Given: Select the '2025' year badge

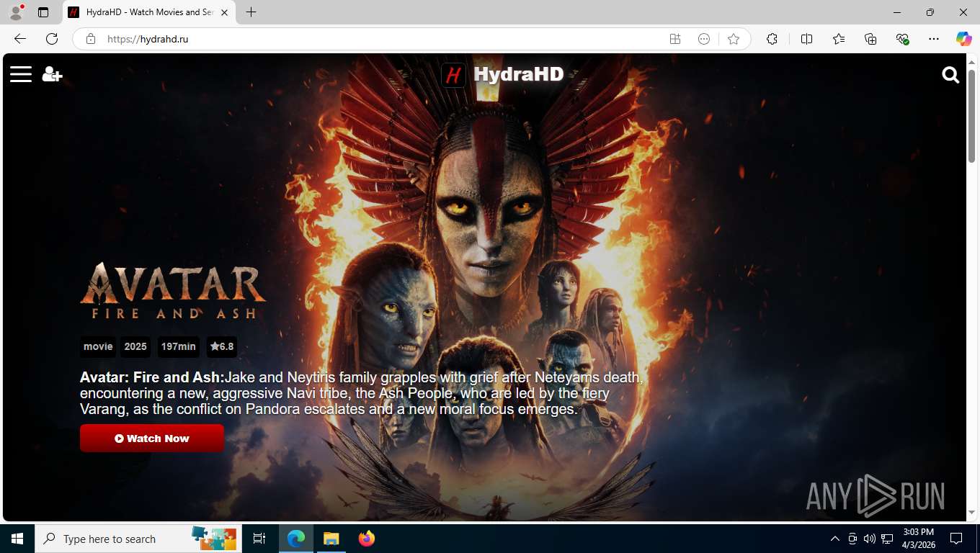Looking at the screenshot, I should pos(135,346).
